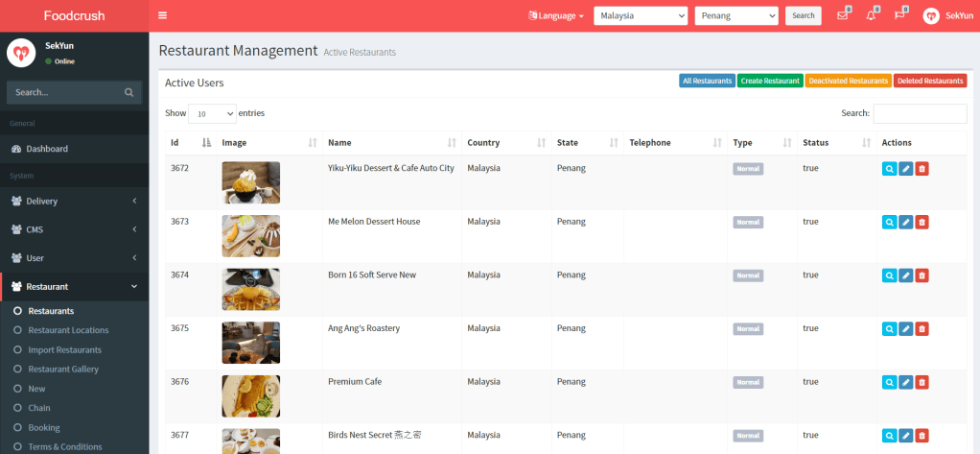Delete Born 16 Soft Serve New restaurant

[x=922, y=275]
